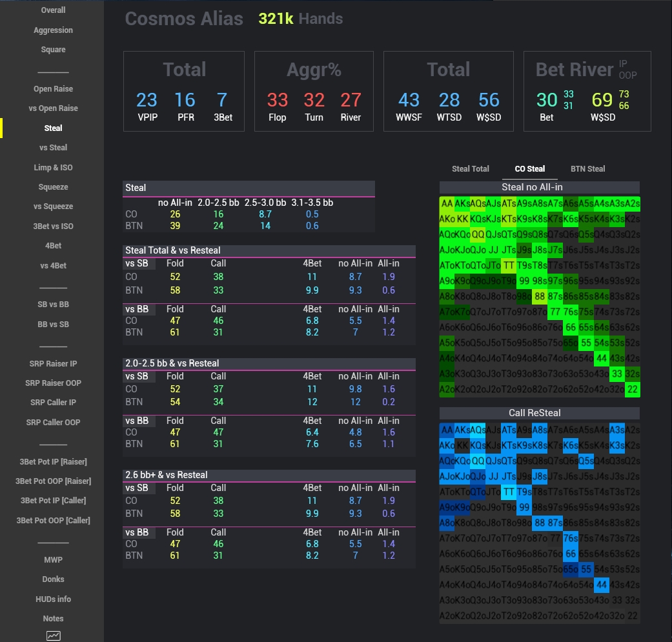Viewport: 672px width, 642px height.
Task: Open the vs Steal section
Action: pos(53,147)
